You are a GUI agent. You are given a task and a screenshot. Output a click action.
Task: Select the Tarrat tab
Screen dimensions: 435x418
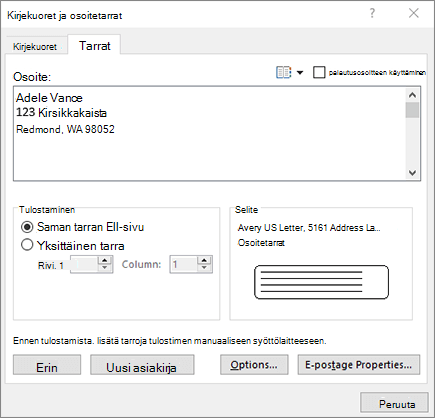pos(94,46)
